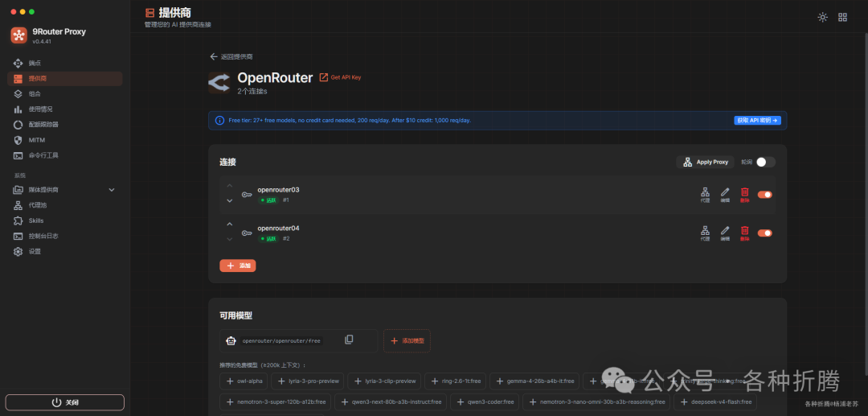This screenshot has height=416, width=868.
Task: Add the lyria-3-pro-preview model
Action: coord(308,381)
